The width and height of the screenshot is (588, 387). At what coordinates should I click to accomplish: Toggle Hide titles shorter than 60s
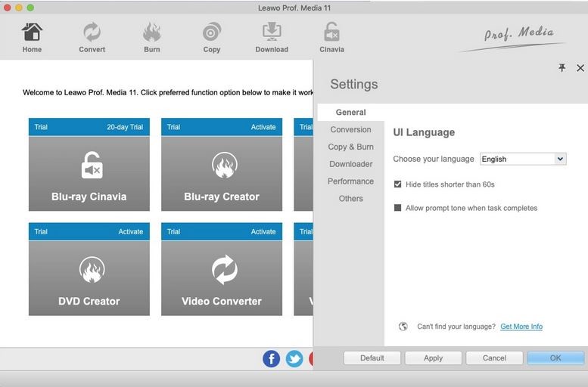coord(397,184)
